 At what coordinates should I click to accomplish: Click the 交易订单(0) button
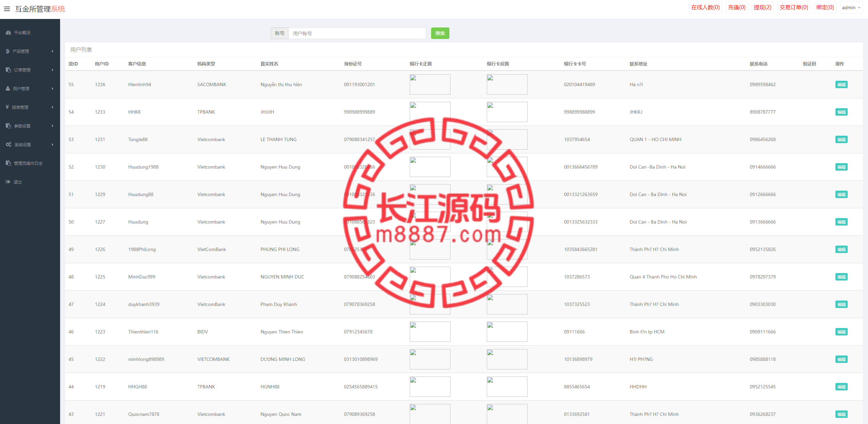[x=794, y=7]
